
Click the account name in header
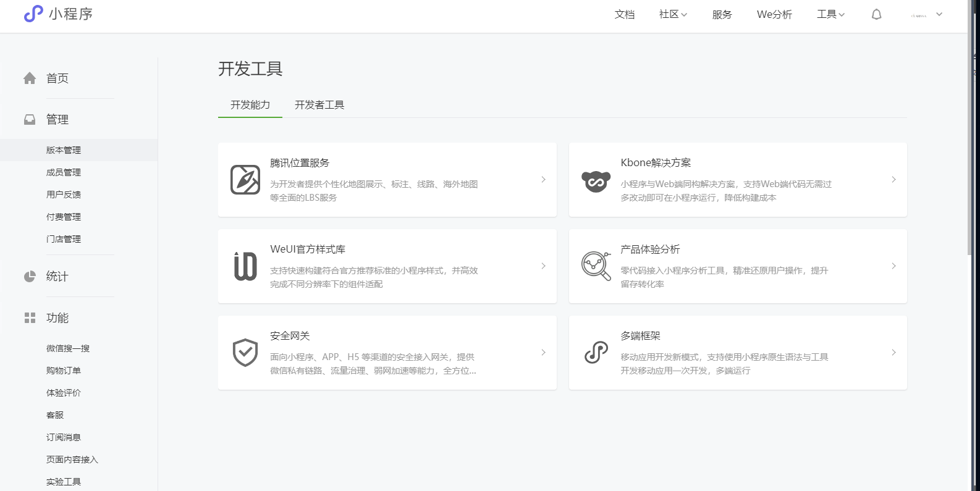[919, 15]
